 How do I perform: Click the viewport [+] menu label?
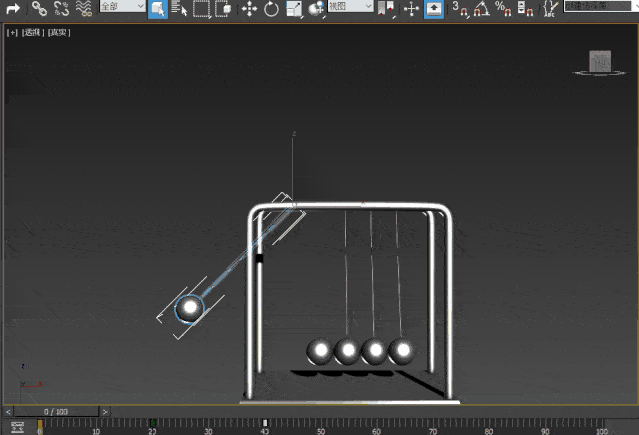pyautogui.click(x=12, y=33)
